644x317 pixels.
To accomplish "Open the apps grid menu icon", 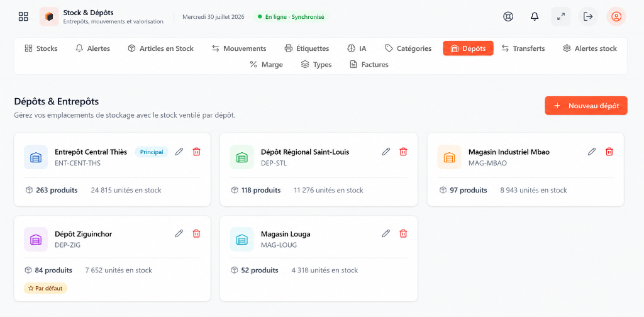I will [23, 17].
